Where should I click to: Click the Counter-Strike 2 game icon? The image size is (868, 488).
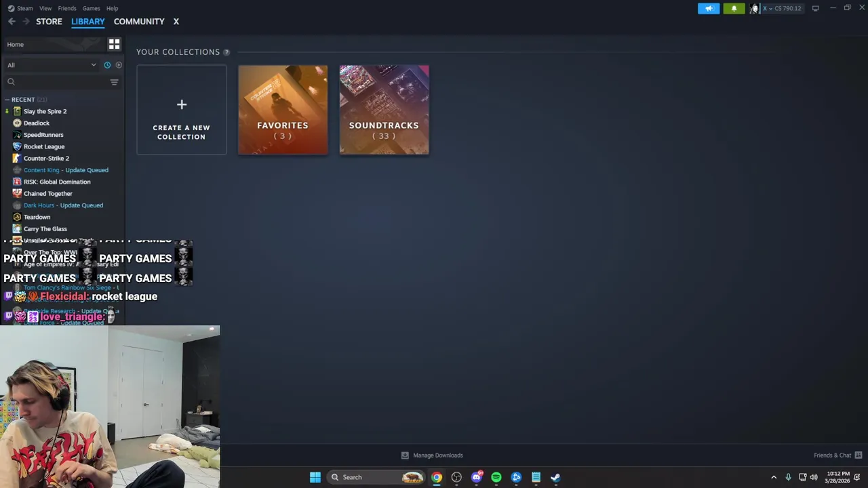click(17, 158)
